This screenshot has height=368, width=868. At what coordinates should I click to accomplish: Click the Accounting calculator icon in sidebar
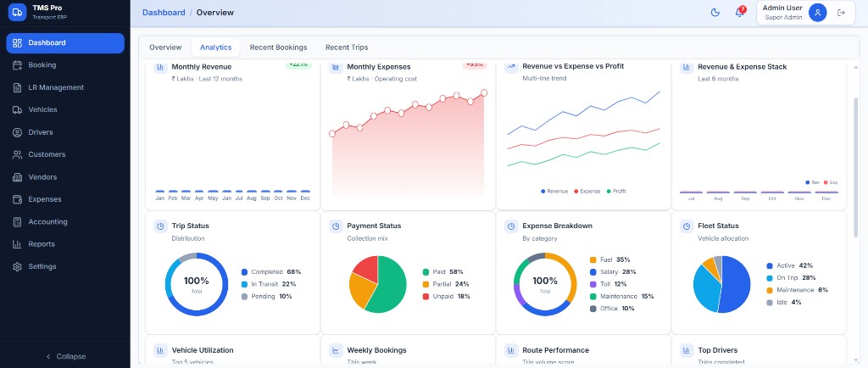(x=17, y=222)
